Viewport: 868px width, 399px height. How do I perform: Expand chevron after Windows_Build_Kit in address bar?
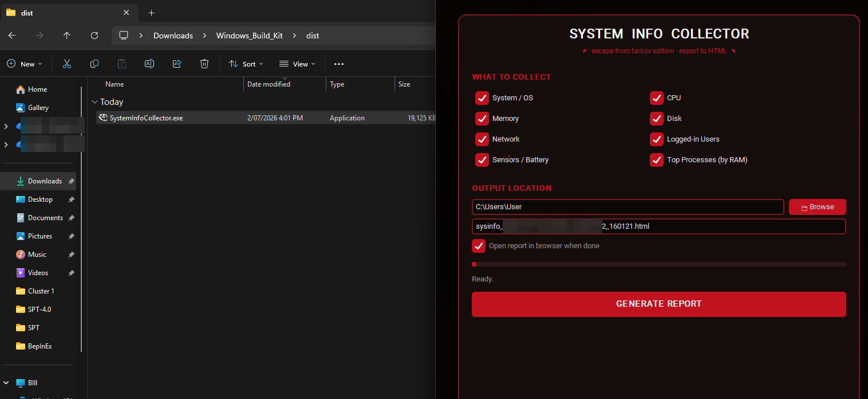coord(294,36)
